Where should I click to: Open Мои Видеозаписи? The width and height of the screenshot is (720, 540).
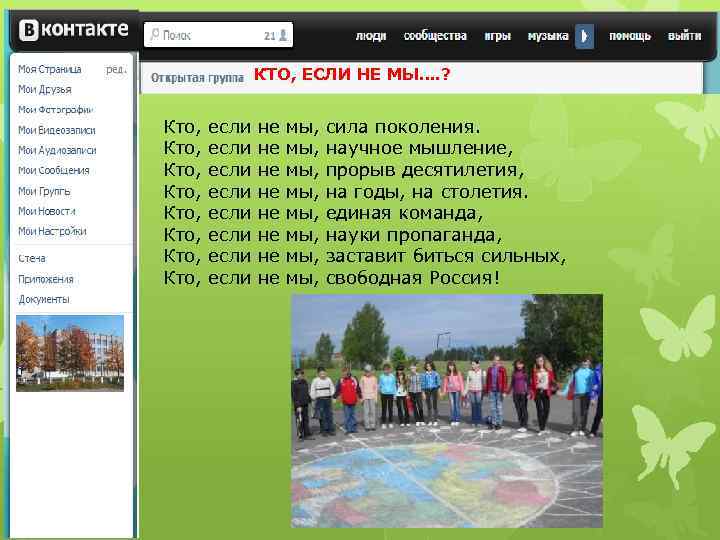(56, 130)
